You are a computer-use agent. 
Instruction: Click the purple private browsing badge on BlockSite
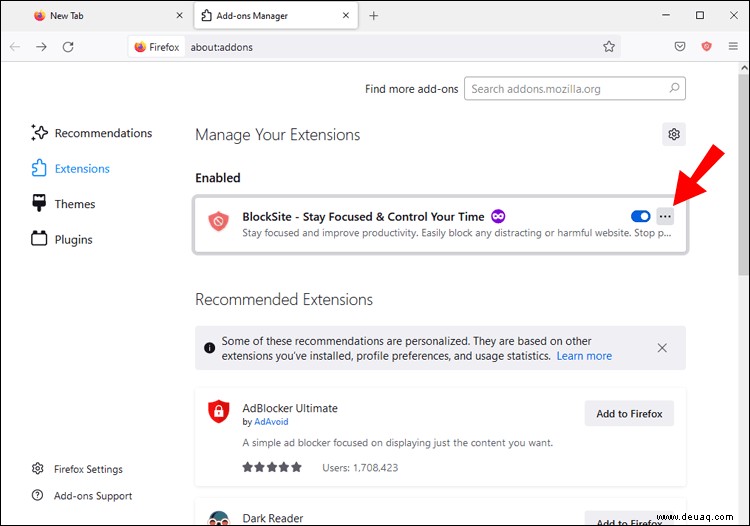(x=498, y=216)
